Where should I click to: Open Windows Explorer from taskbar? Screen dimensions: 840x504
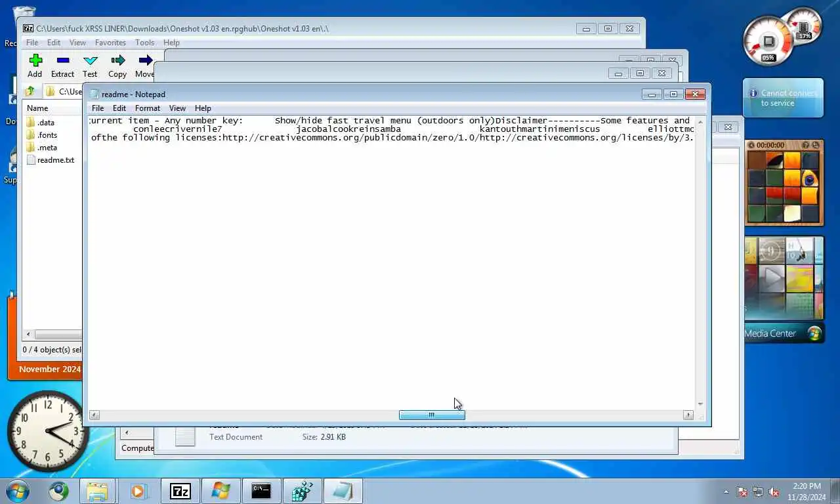coord(97,491)
